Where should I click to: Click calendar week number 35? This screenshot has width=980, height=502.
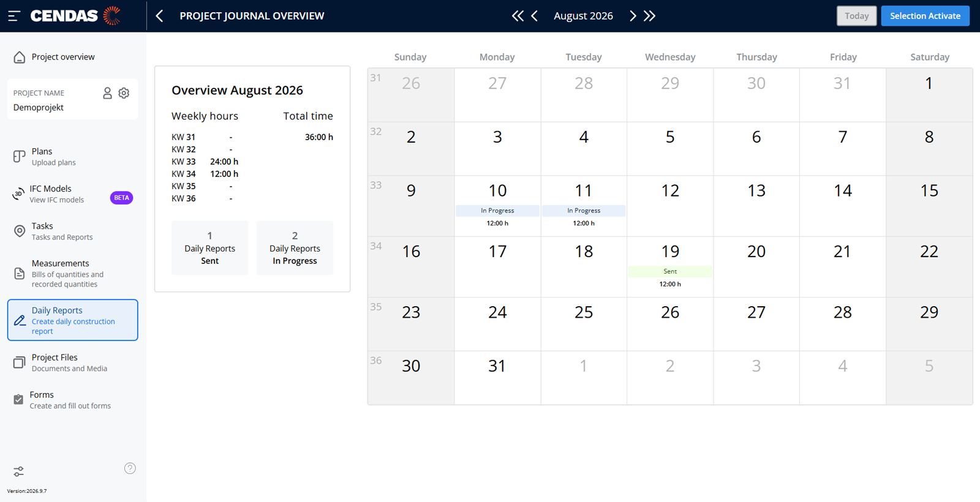coord(375,307)
